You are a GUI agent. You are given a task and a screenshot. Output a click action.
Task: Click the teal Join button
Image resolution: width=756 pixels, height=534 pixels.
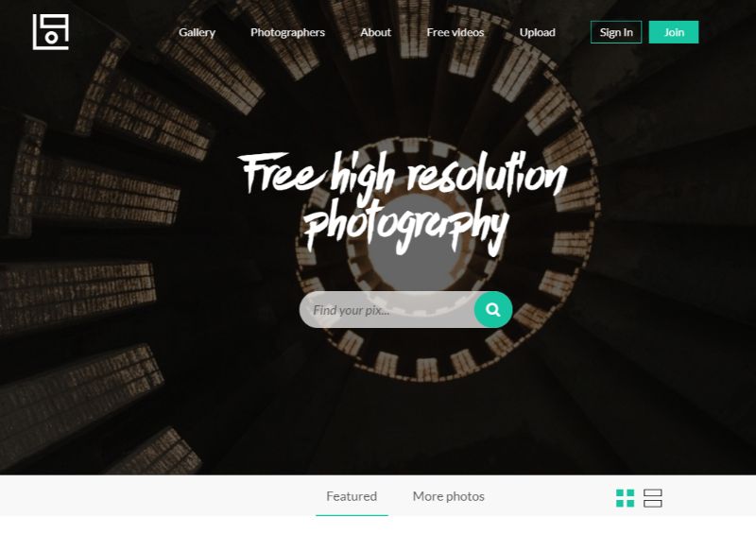(x=674, y=32)
